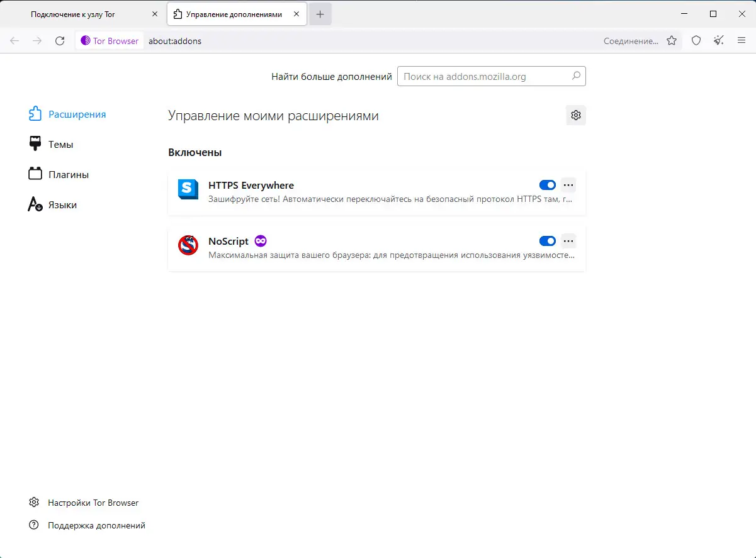Open Настройки Tor Browser link
The width and height of the screenshot is (756, 558).
(84, 503)
